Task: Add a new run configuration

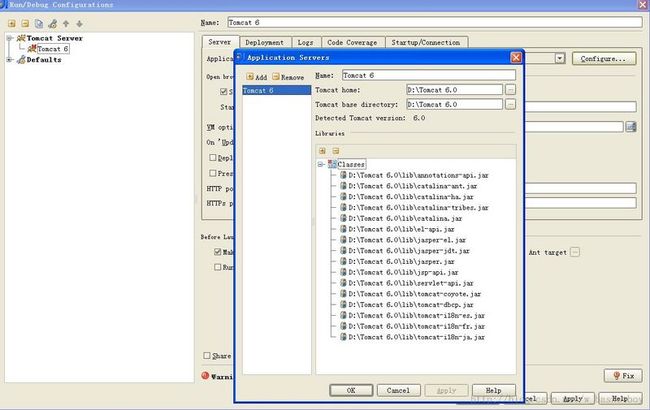Action: 12,24
